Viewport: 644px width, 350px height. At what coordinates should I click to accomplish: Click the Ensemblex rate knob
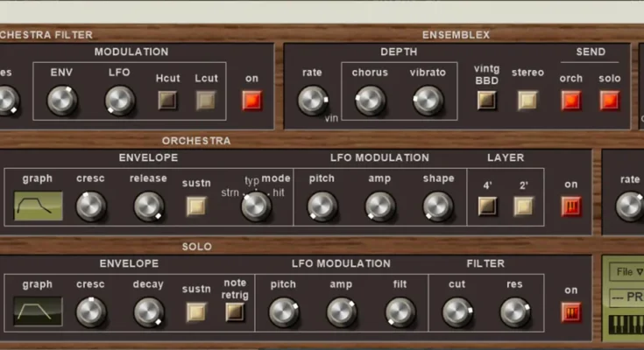[x=312, y=101]
